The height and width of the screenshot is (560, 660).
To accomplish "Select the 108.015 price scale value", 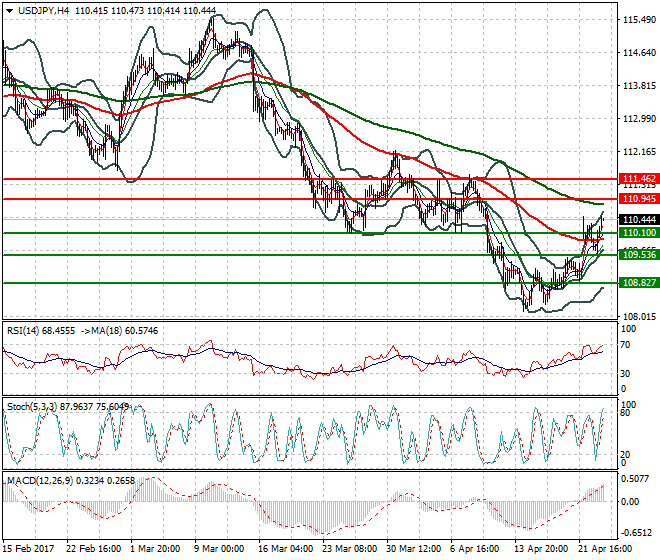I will click(x=639, y=316).
